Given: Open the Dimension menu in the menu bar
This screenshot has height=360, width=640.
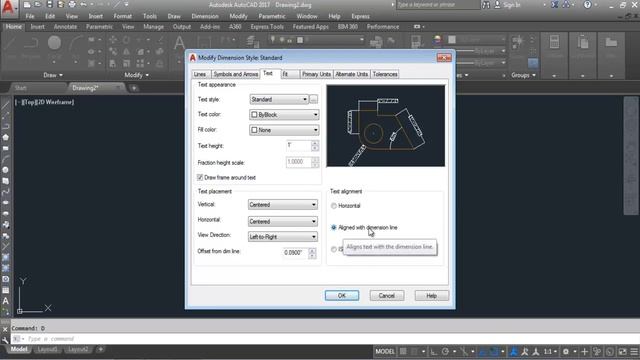Looking at the screenshot, I should pos(205,16).
